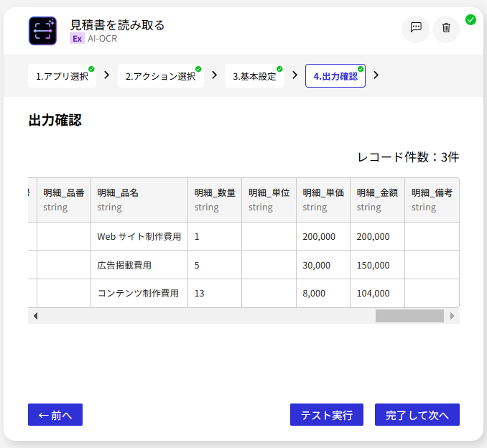Click the horizontal scrollbar thumb
This screenshot has width=487, height=448.
click(x=409, y=316)
